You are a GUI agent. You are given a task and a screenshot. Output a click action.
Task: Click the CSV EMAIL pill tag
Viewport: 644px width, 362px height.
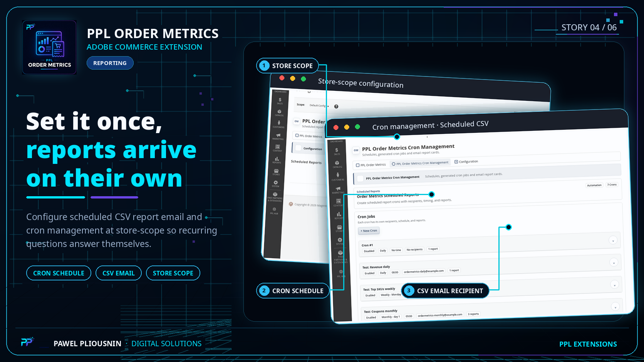point(119,273)
